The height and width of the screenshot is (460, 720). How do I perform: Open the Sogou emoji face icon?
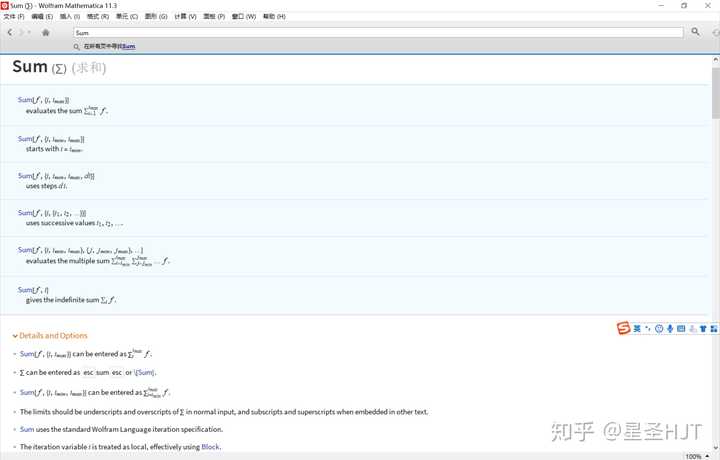pos(659,329)
